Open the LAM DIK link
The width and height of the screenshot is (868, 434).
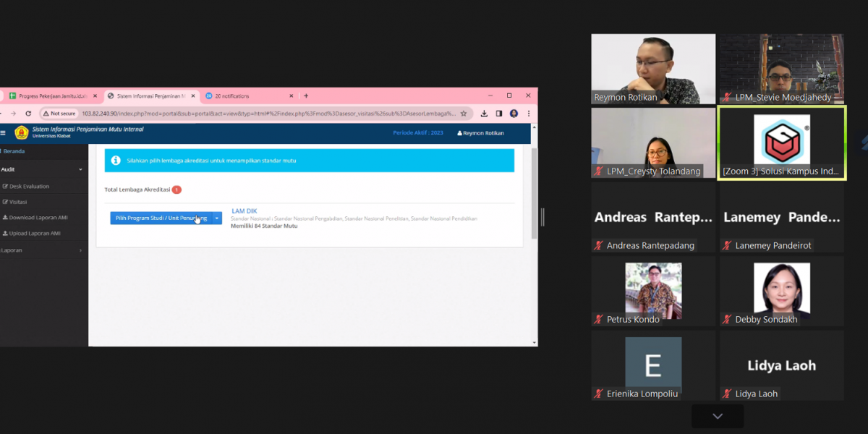click(244, 211)
